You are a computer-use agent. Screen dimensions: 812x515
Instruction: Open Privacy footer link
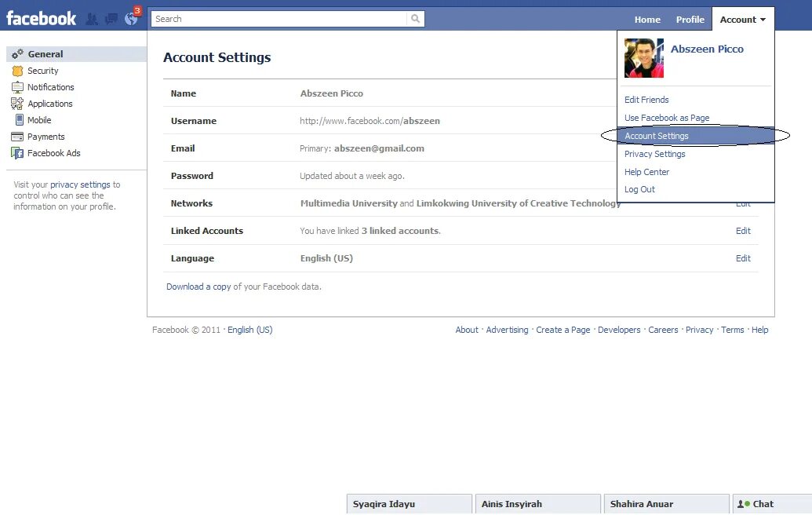699,330
